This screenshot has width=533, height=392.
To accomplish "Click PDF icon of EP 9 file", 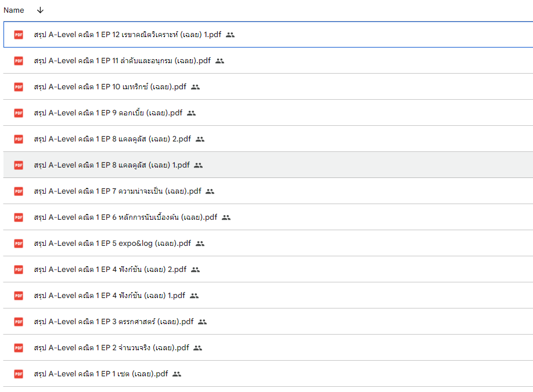I will (x=19, y=113).
